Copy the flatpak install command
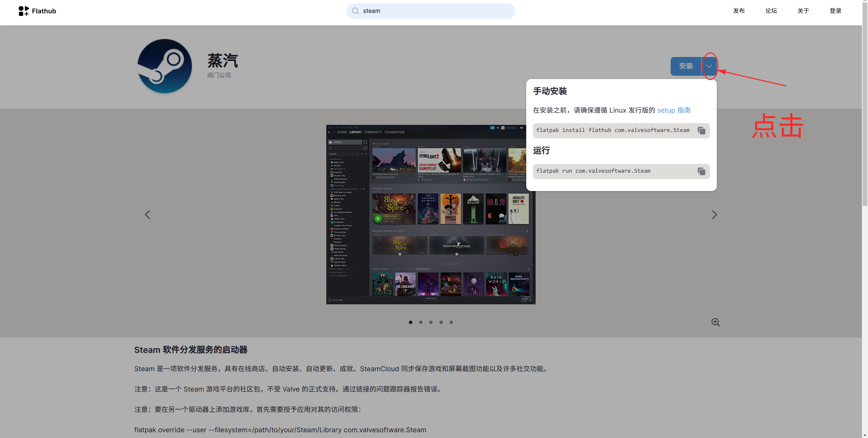 (x=701, y=130)
